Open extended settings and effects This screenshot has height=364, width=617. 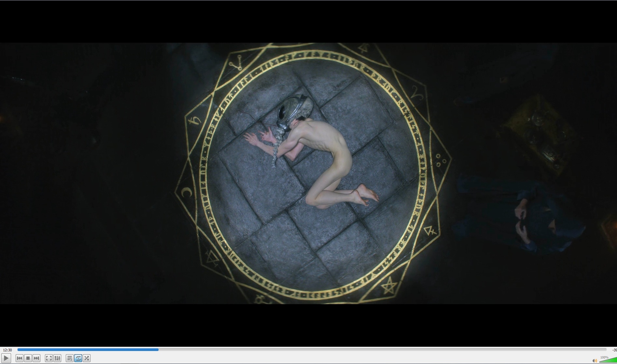coord(57,358)
